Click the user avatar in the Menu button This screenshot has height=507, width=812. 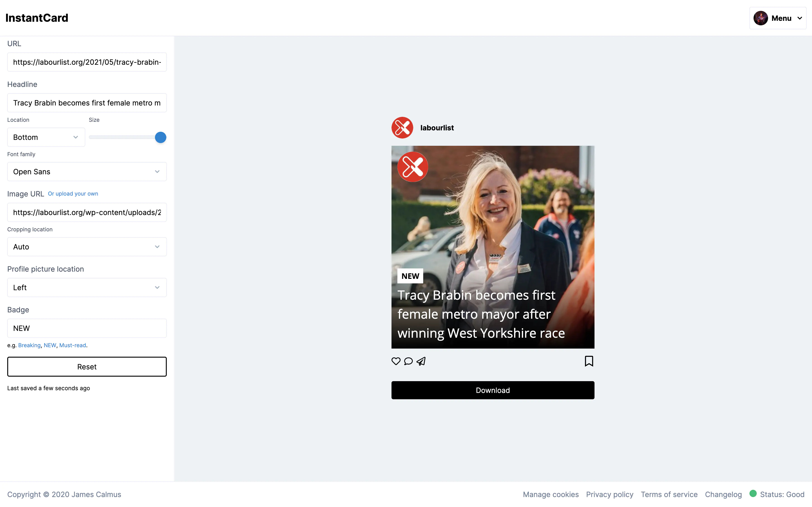pos(761,18)
